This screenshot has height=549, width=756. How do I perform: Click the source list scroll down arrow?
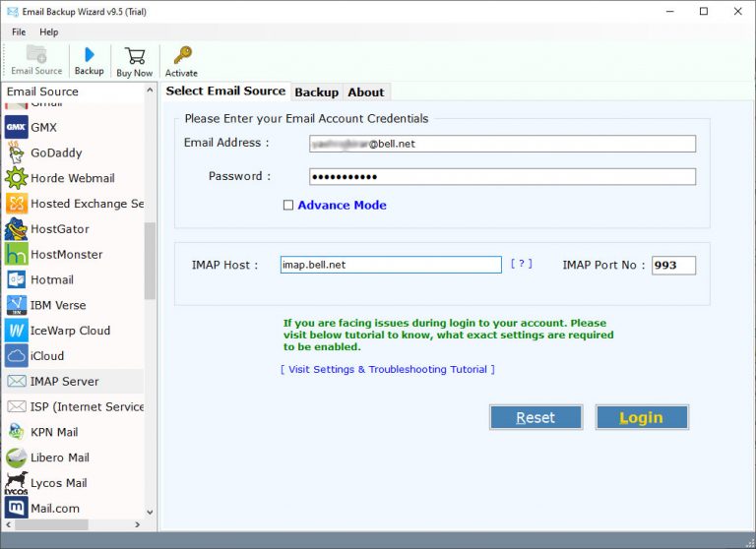[150, 512]
